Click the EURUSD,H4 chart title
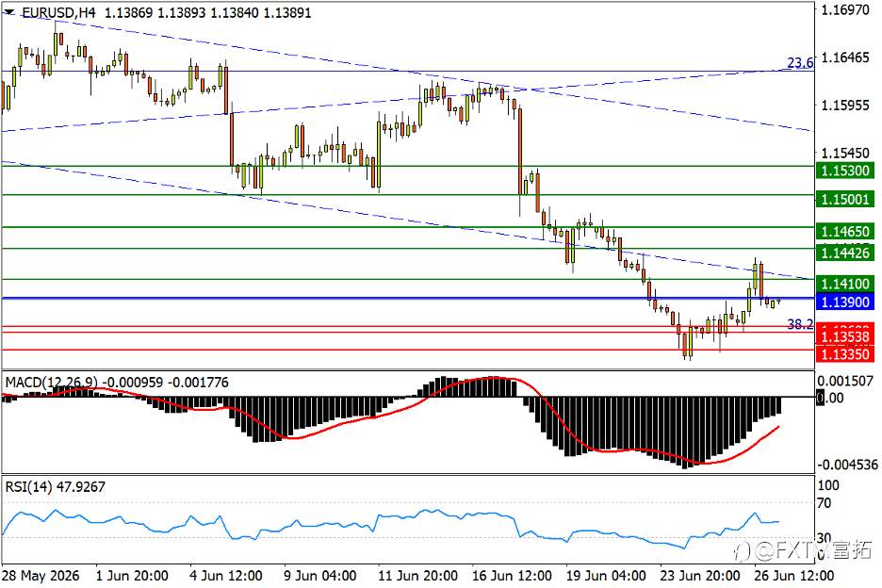This screenshot has width=882, height=588. click(x=58, y=13)
